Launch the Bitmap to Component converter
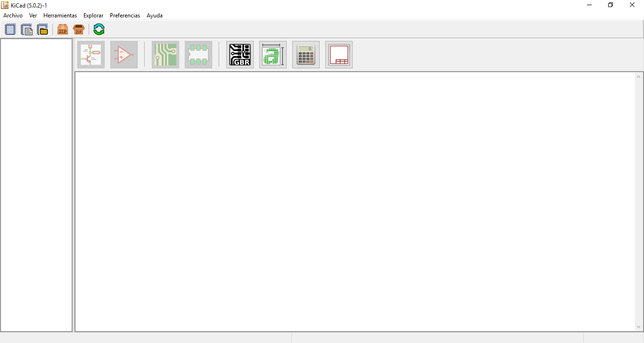 click(273, 55)
